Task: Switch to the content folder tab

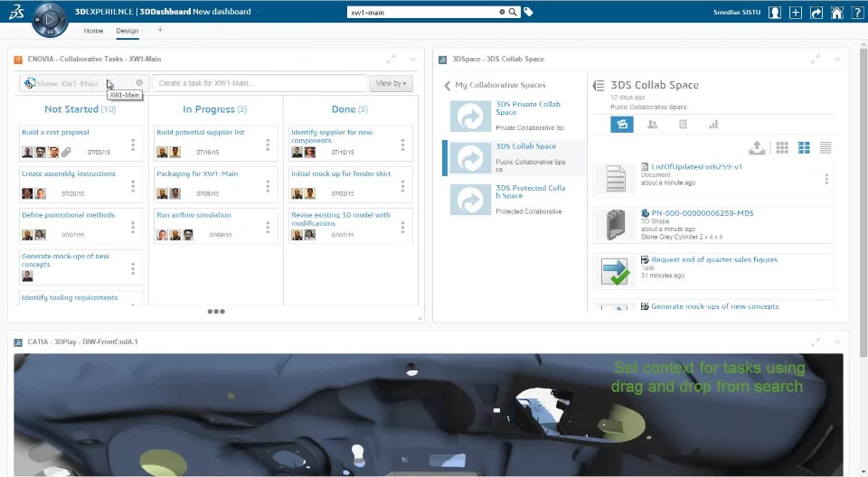Action: (622, 125)
